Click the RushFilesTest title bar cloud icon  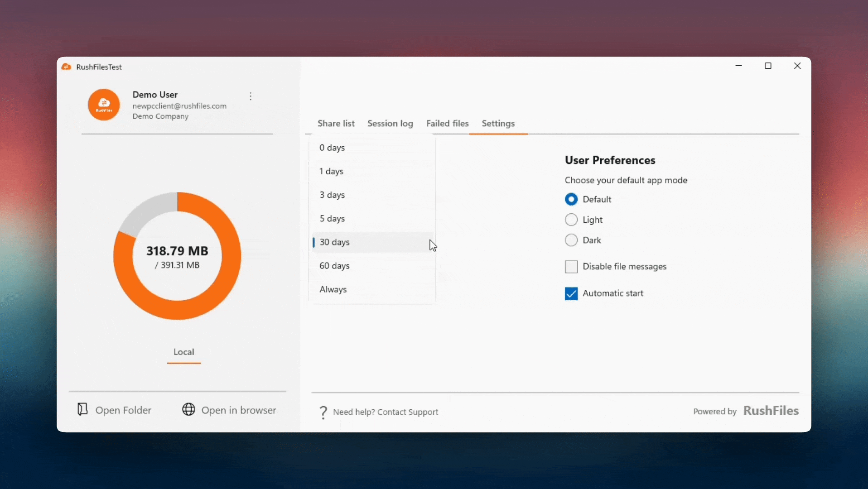tap(66, 67)
